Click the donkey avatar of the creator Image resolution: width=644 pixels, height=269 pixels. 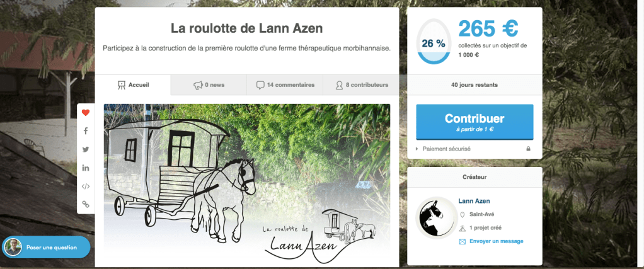point(435,218)
